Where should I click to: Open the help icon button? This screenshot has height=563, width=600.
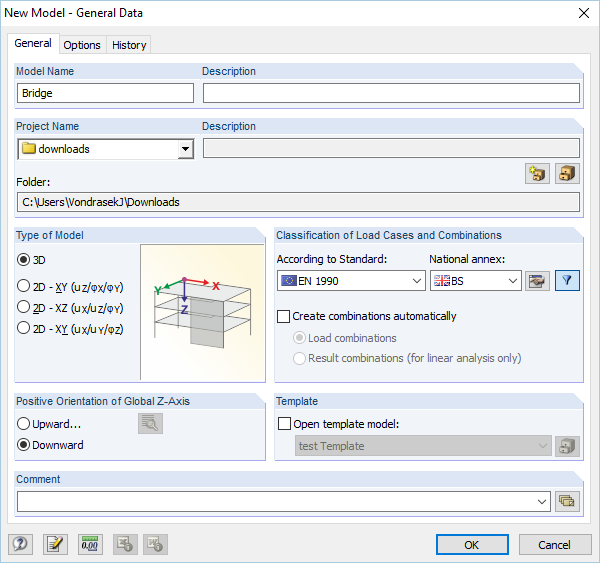tap(20, 544)
